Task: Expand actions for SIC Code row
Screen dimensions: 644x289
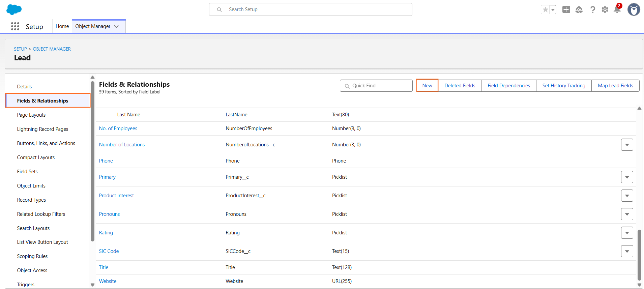Action: [627, 251]
